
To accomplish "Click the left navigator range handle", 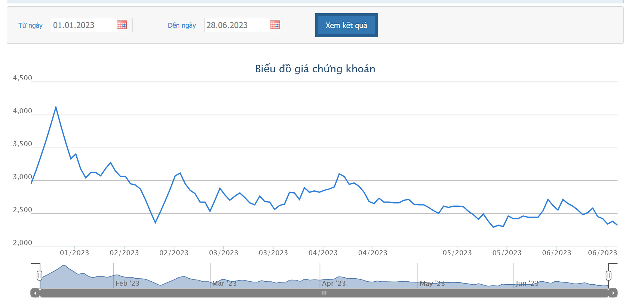I will [x=39, y=276].
